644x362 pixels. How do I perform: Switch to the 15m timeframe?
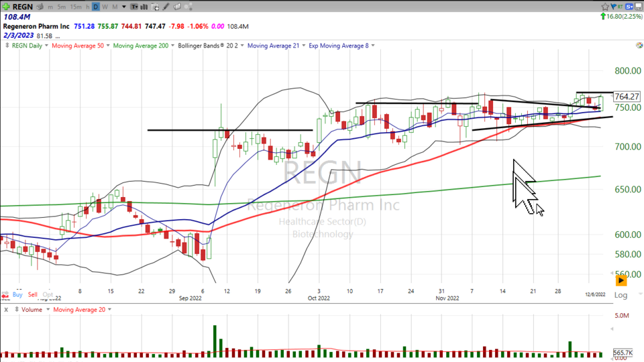[x=76, y=7]
